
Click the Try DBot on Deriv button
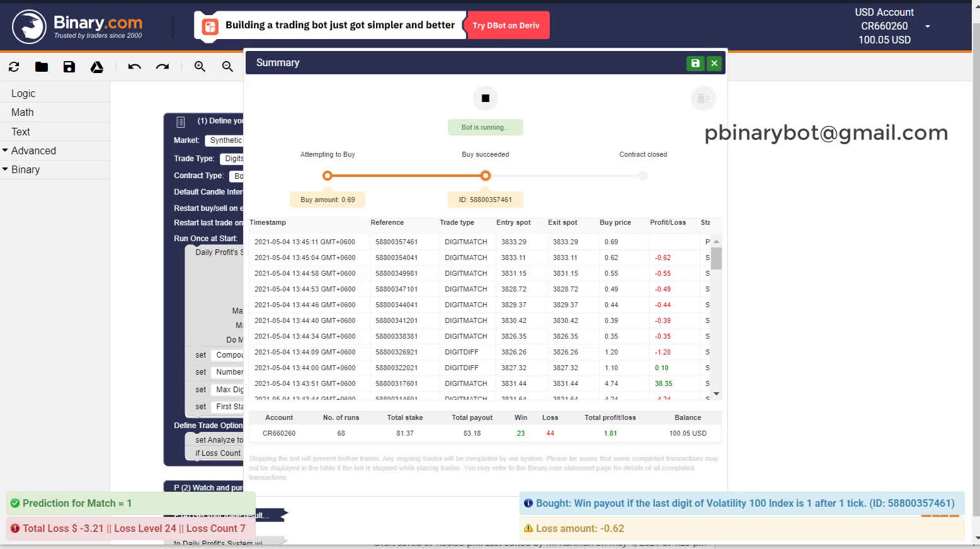click(x=508, y=25)
